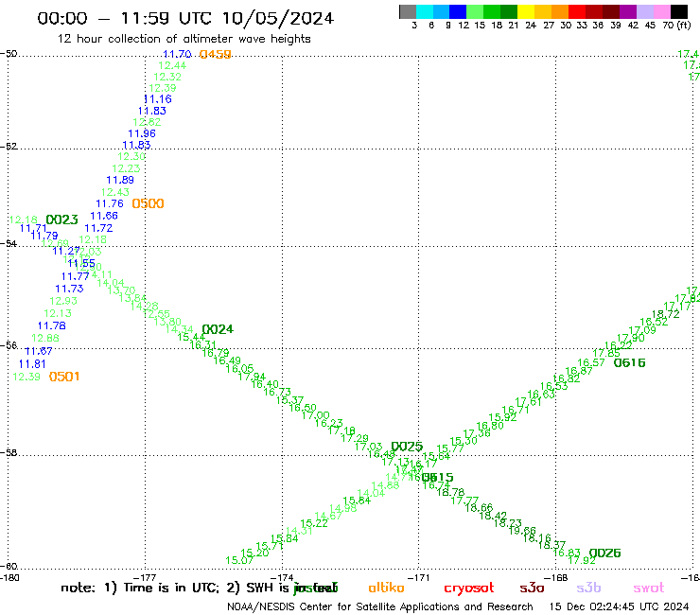Click the -171 longitude axis label
The width and height of the screenshot is (700, 615).
[419, 577]
